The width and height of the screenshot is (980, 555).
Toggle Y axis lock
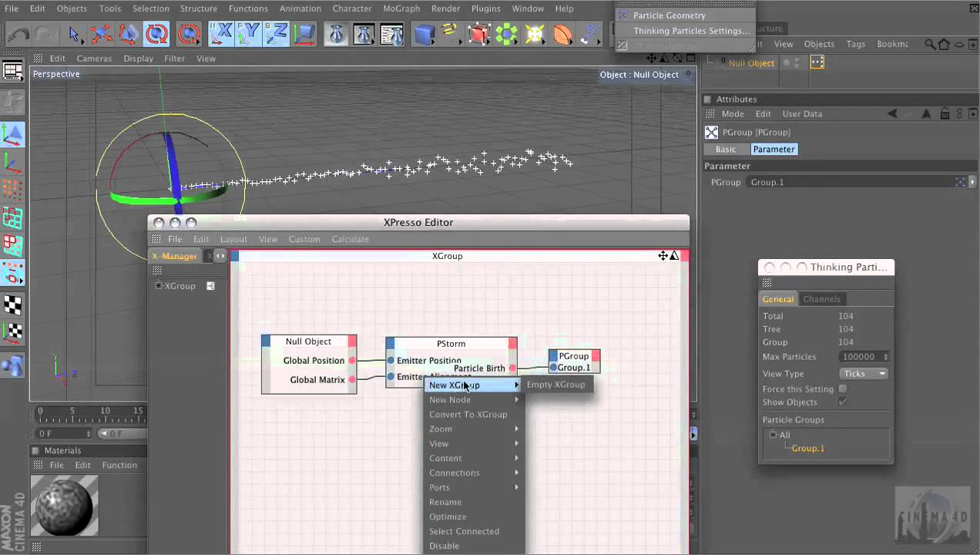[249, 34]
